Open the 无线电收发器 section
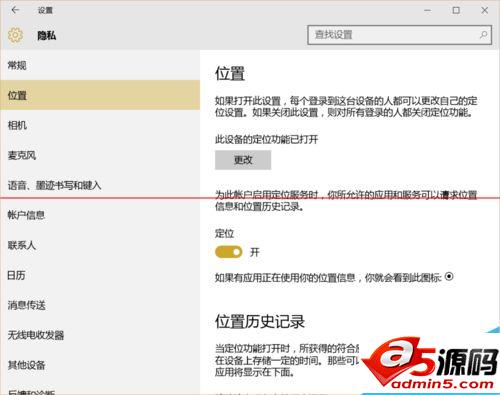Screen dimensions: 500x395 [x=100, y=335]
